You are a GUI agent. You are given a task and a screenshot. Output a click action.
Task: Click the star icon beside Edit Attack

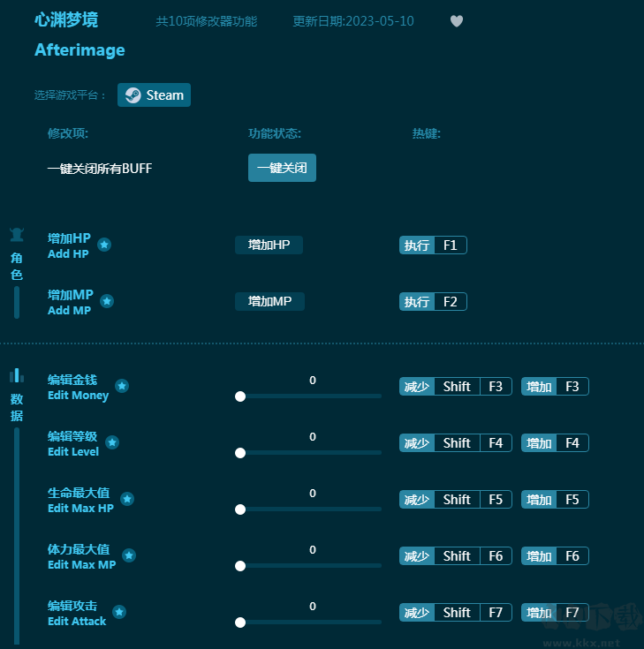[x=119, y=612]
